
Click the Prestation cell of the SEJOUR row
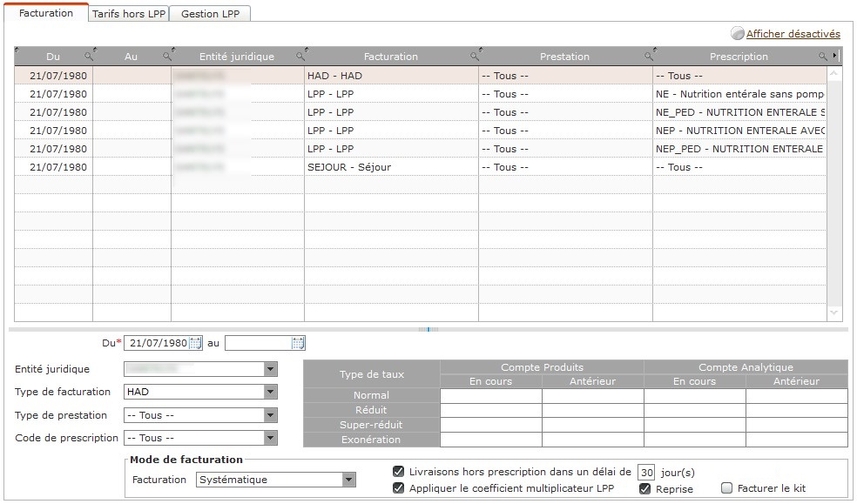tap(566, 167)
